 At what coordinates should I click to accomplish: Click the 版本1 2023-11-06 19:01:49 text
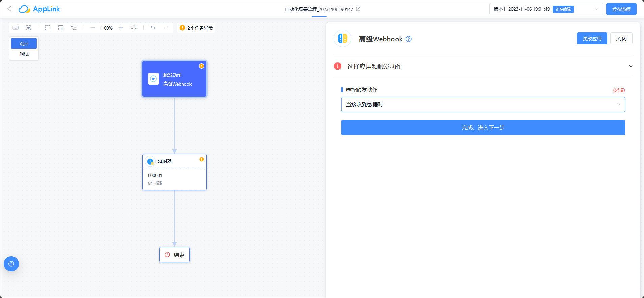(x=522, y=9)
